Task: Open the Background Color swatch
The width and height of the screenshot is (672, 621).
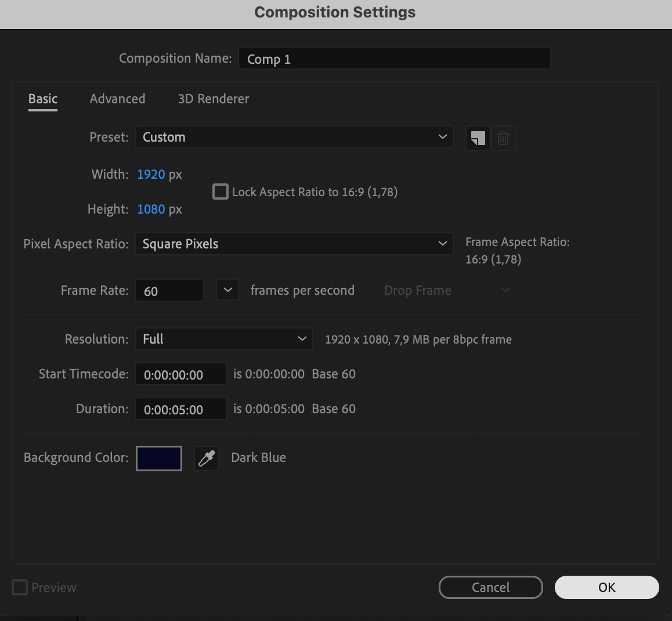Action: click(x=159, y=458)
